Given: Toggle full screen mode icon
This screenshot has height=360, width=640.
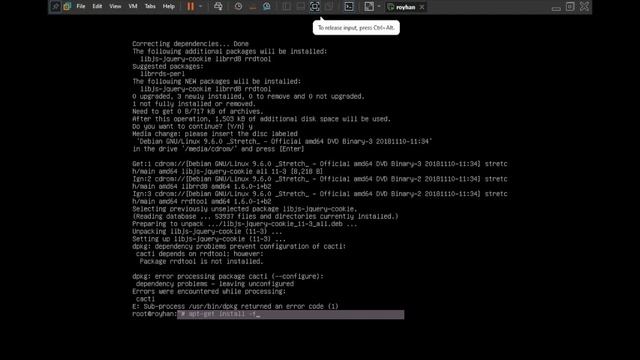Looking at the screenshot, I should point(315,7).
